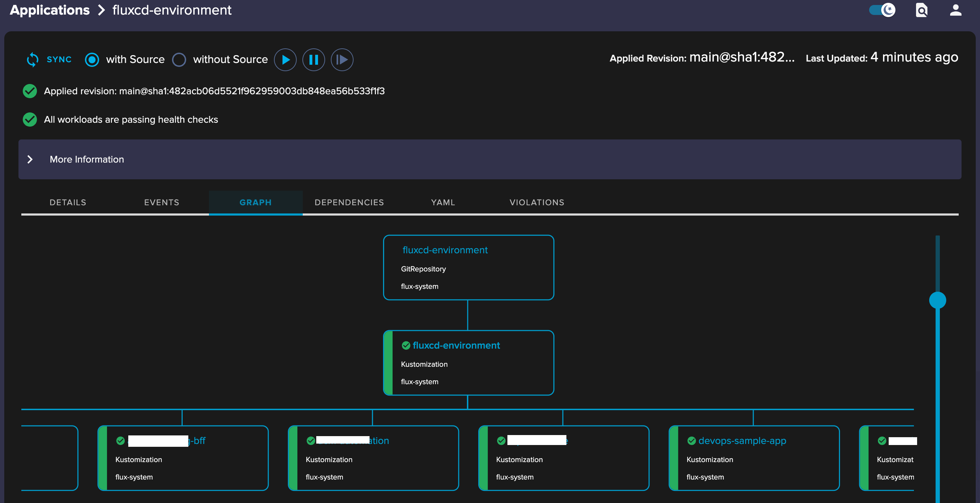This screenshot has height=503, width=980.
Task: Open the document search icon in header
Action: 921,10
